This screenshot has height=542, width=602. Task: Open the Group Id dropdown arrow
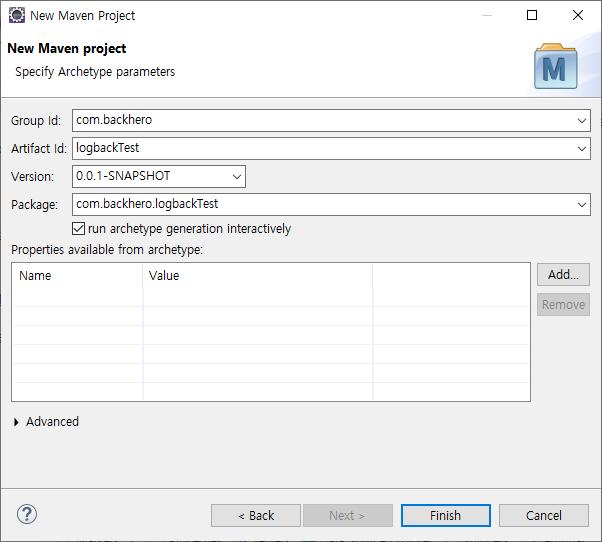[x=581, y=121]
